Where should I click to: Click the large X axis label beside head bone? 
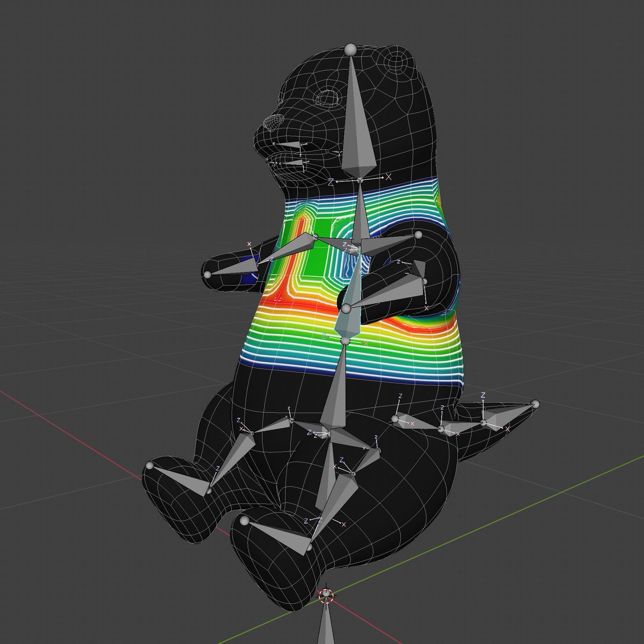[x=389, y=176]
